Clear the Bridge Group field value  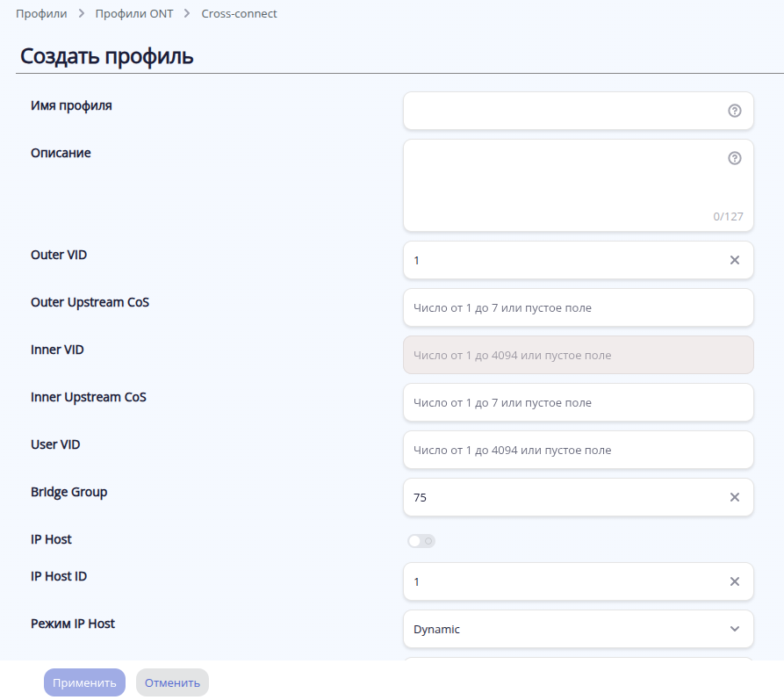click(735, 497)
